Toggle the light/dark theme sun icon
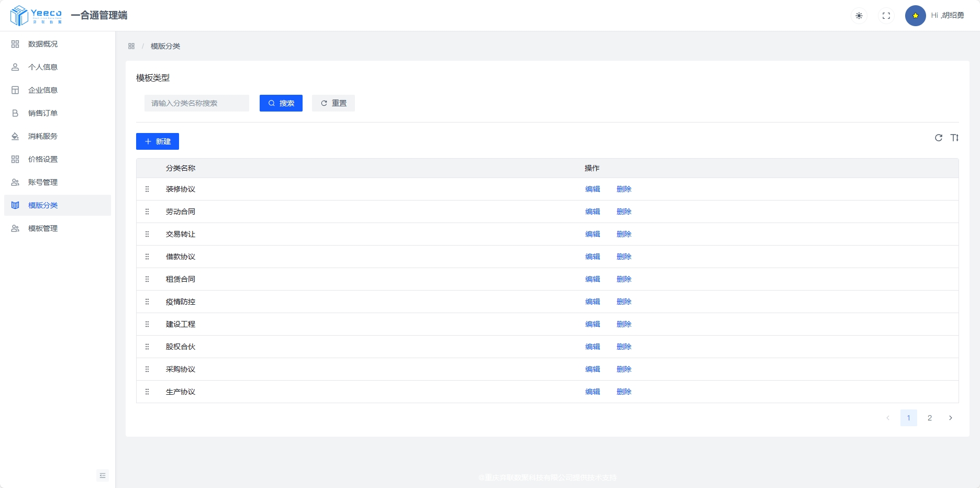 click(x=859, y=16)
